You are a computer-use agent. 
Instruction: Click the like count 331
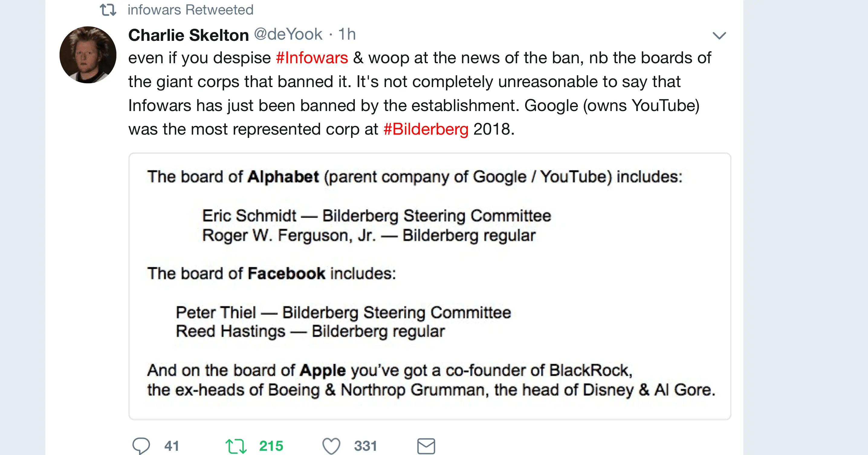[365, 446]
